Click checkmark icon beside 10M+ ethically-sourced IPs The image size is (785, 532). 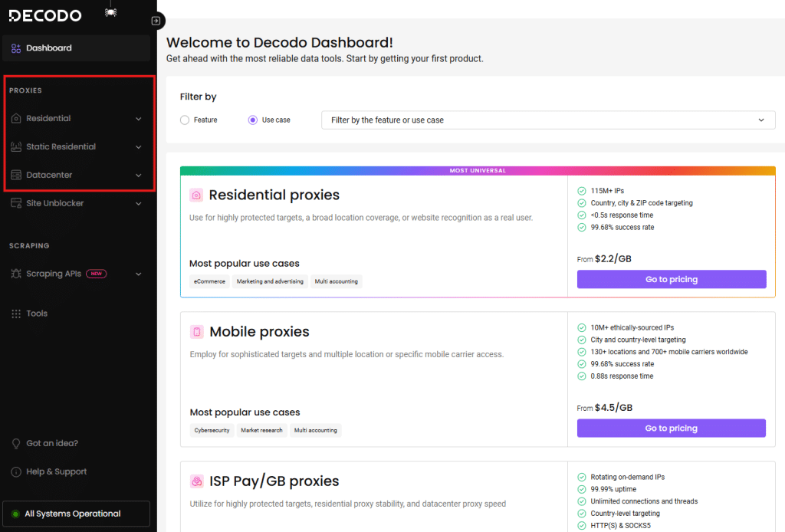pyautogui.click(x=582, y=328)
